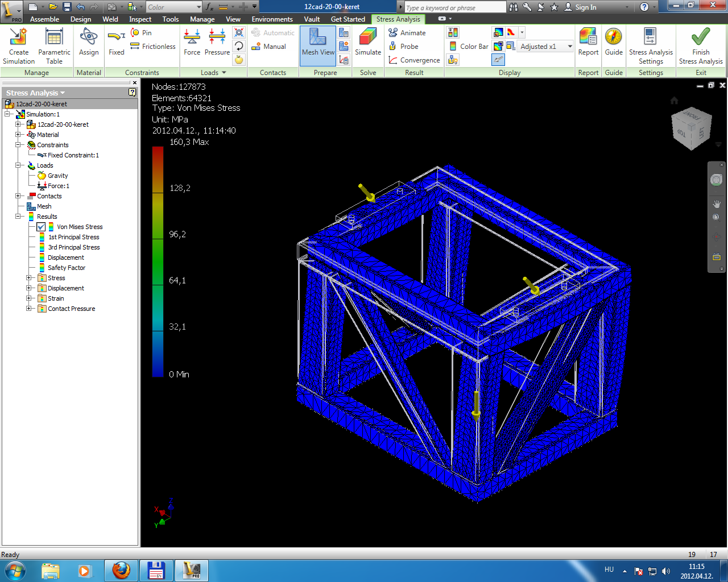Click the Sign In link
This screenshot has width=728, height=582.
click(585, 7)
